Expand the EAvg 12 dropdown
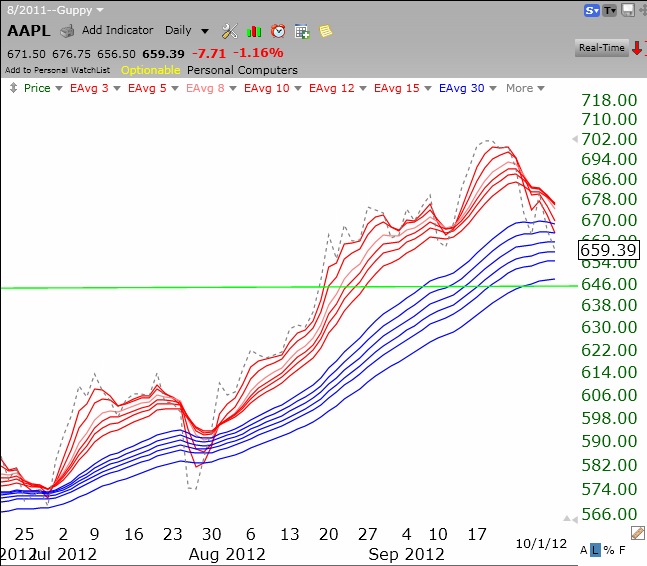Screen dimensions: 647x566 [x=363, y=88]
